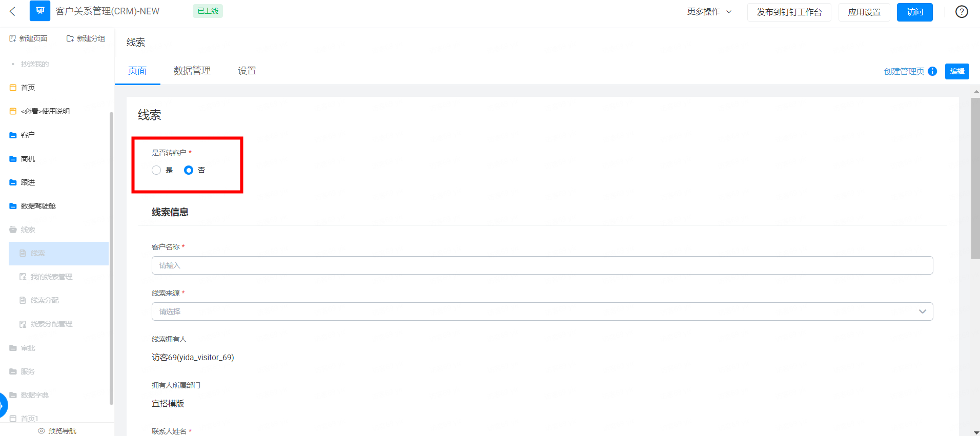Viewport: 980px width, 436px height.
Task: Click the scroll-up arrow of the form scrollbar
Action: click(976, 92)
